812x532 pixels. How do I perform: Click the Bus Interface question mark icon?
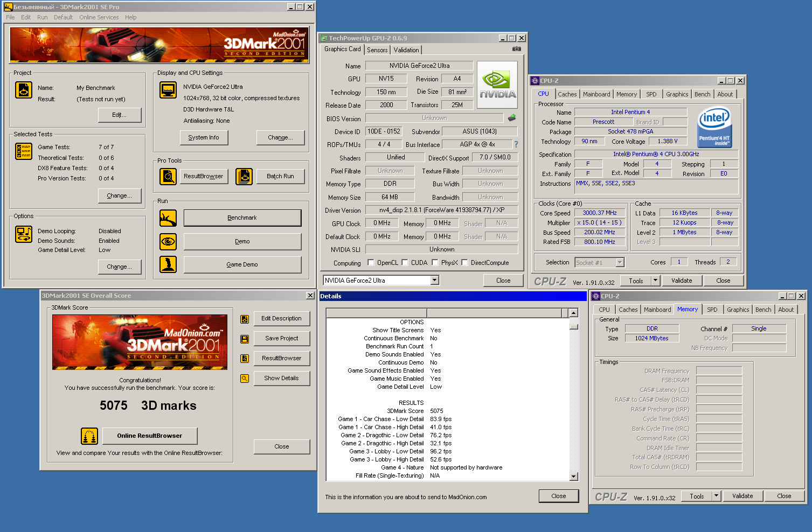(516, 144)
